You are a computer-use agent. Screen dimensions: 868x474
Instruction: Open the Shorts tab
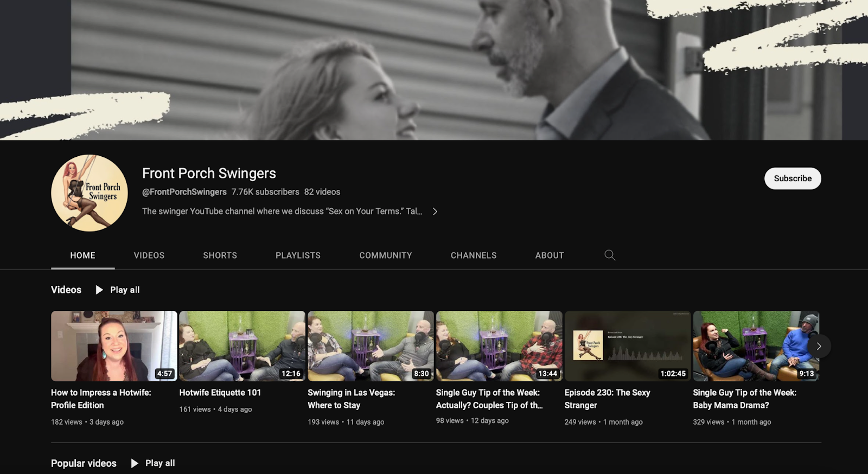[220, 255]
